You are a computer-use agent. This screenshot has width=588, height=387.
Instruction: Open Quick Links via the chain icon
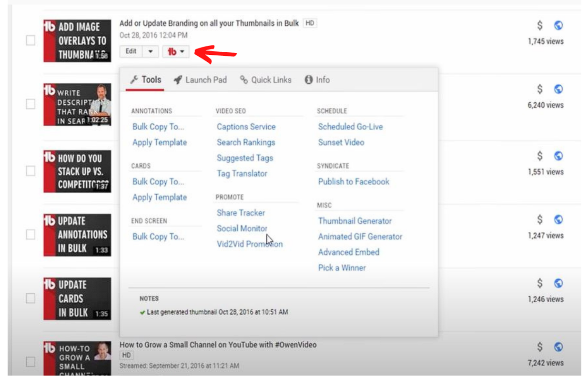point(244,79)
